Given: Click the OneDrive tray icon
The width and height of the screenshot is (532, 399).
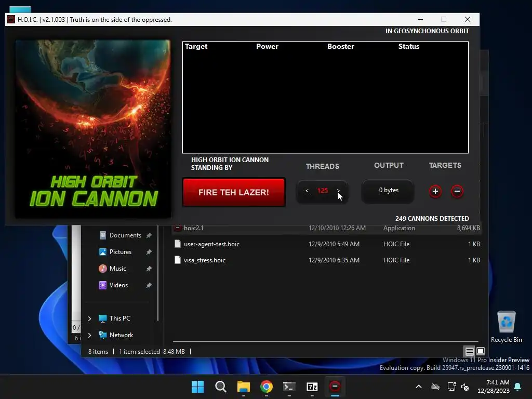Looking at the screenshot, I should click(435, 387).
